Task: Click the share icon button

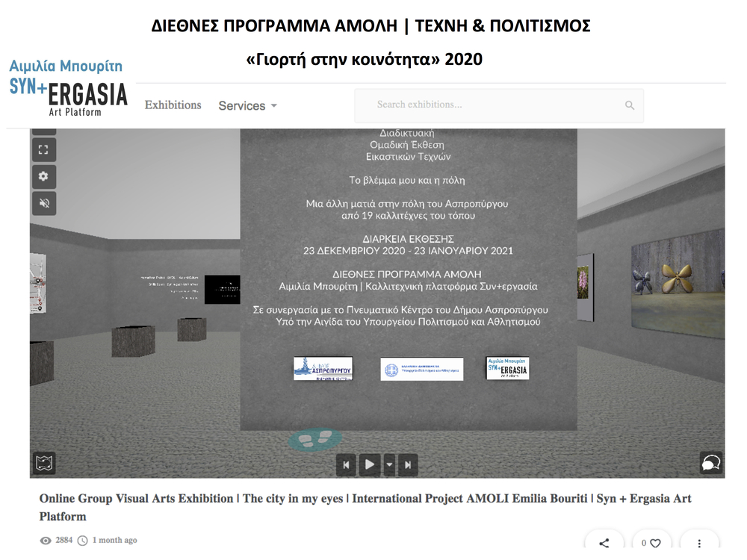Action: tap(604, 544)
